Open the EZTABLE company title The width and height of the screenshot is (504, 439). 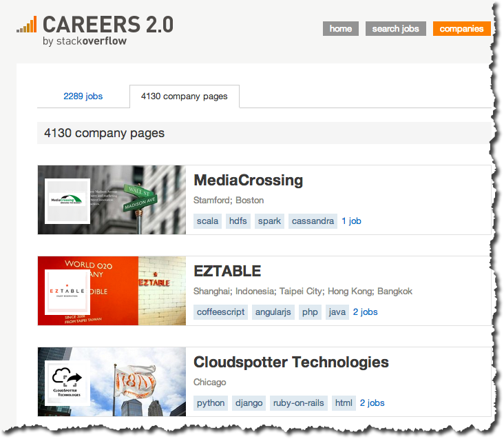(x=227, y=271)
